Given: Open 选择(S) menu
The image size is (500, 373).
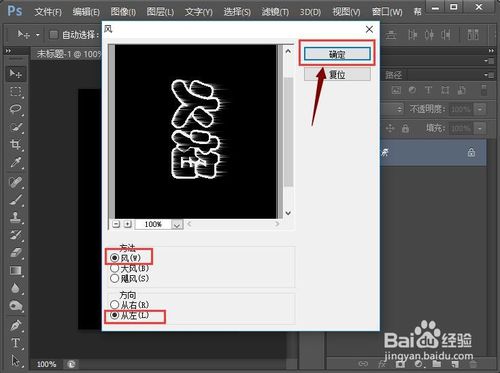Looking at the screenshot, I should tap(237, 12).
